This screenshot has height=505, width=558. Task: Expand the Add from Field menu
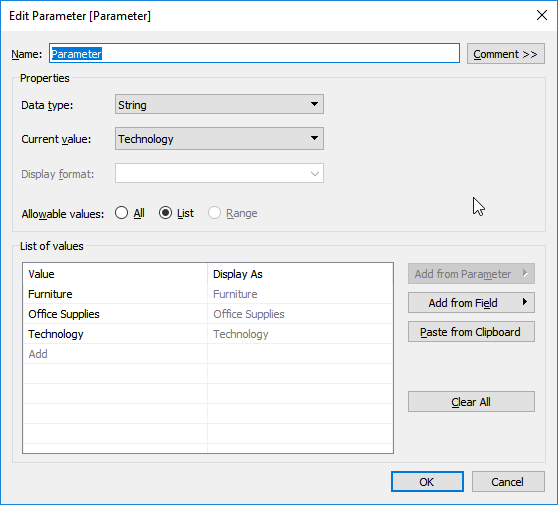(x=471, y=303)
